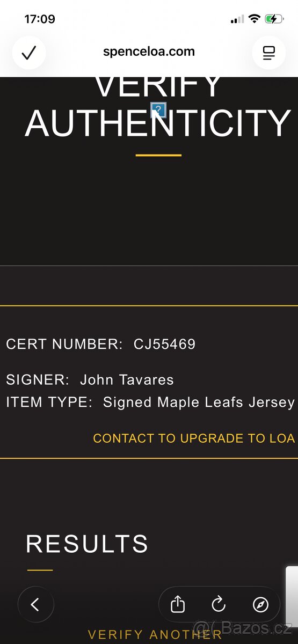The width and height of the screenshot is (298, 644).
Task: Tap the spenceloa.com address text
Action: (x=149, y=52)
